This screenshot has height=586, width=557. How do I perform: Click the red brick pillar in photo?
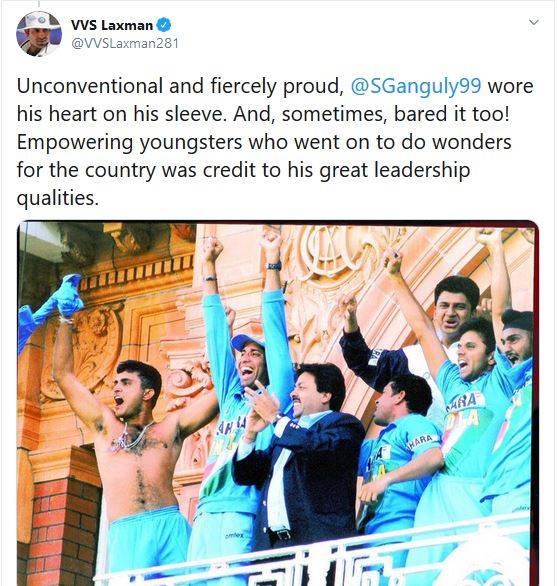(x=63, y=531)
